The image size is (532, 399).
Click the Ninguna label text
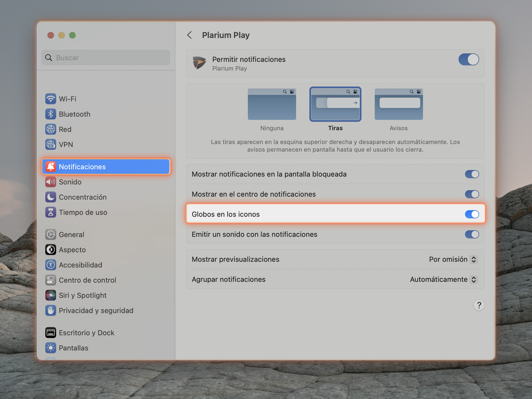click(272, 128)
